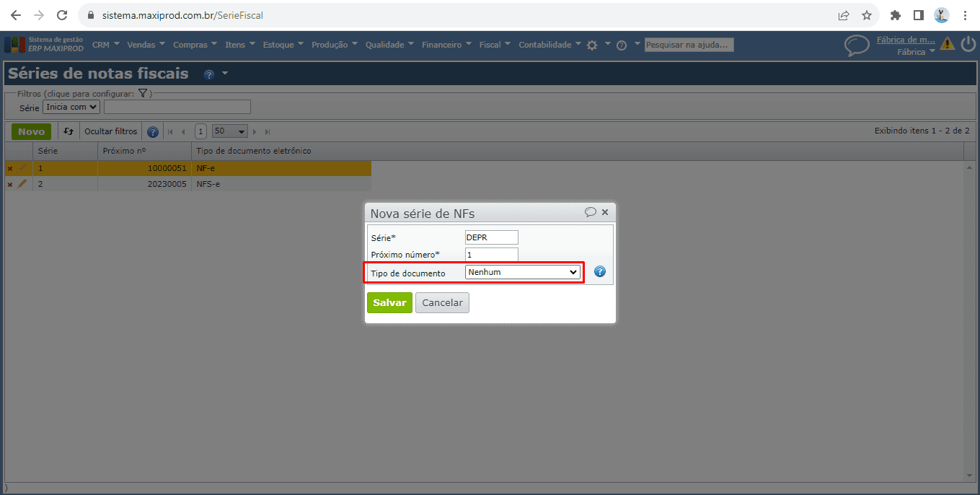This screenshot has width=980, height=495.
Task: Click the NFS-e cell
Action: coord(281,184)
